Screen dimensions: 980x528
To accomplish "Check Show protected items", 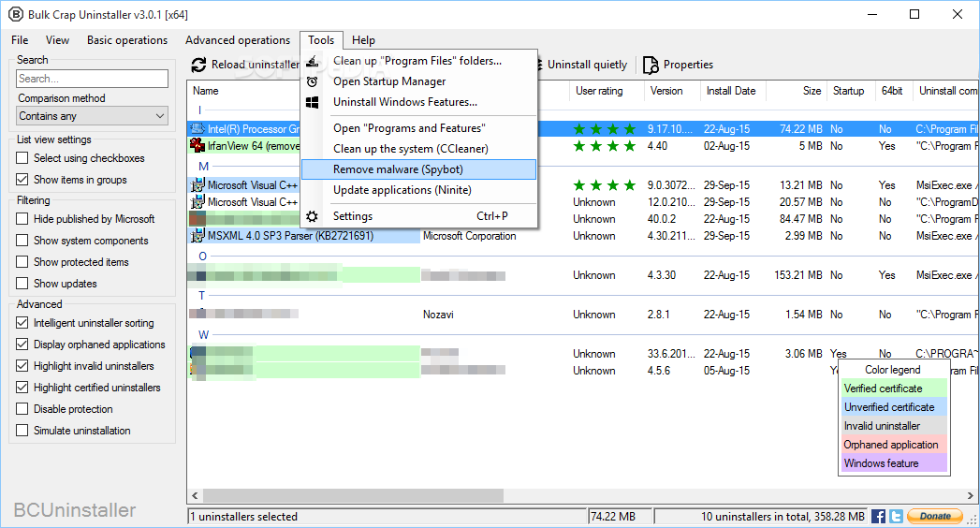I will tap(22, 262).
